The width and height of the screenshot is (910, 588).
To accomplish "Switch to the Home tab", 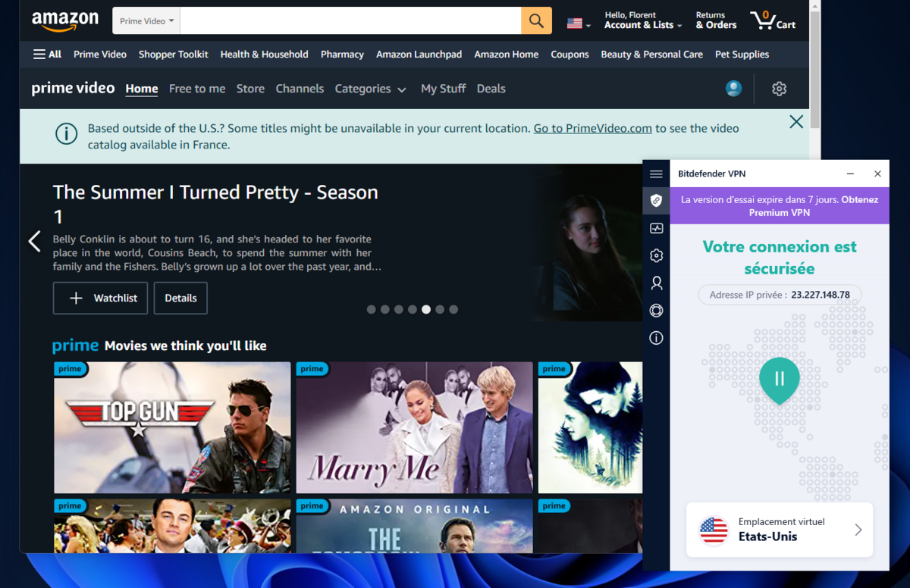I will (142, 89).
